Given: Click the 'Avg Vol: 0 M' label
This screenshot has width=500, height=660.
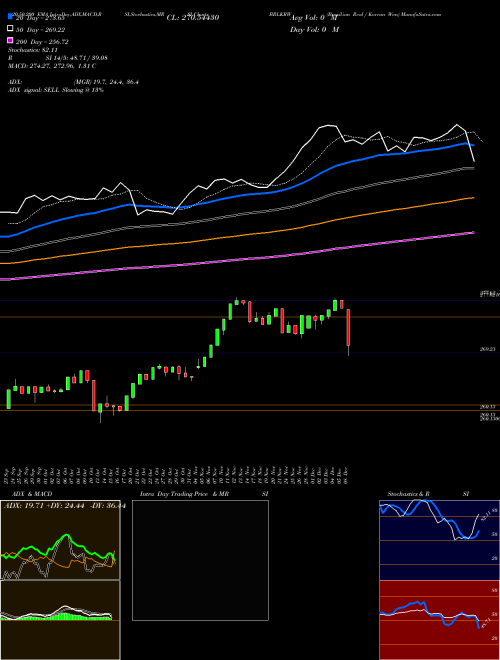Looking at the screenshot, I should pyautogui.click(x=314, y=18).
